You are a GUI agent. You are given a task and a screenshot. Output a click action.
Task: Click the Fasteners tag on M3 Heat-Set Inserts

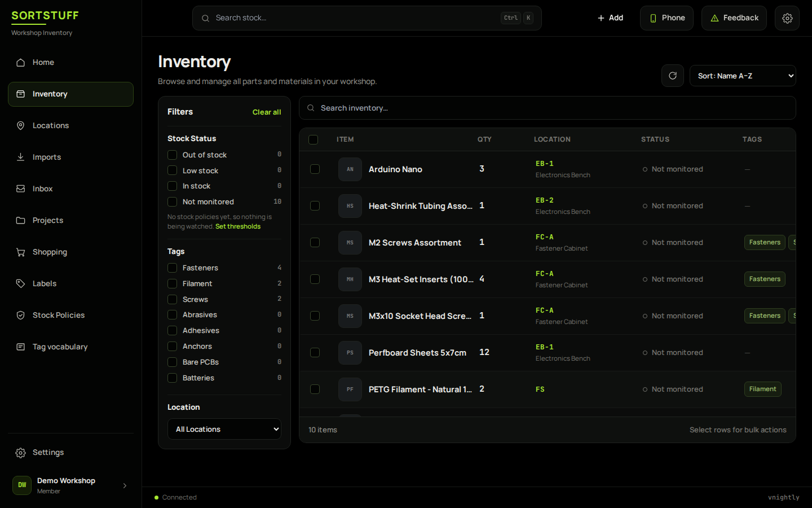coord(765,279)
